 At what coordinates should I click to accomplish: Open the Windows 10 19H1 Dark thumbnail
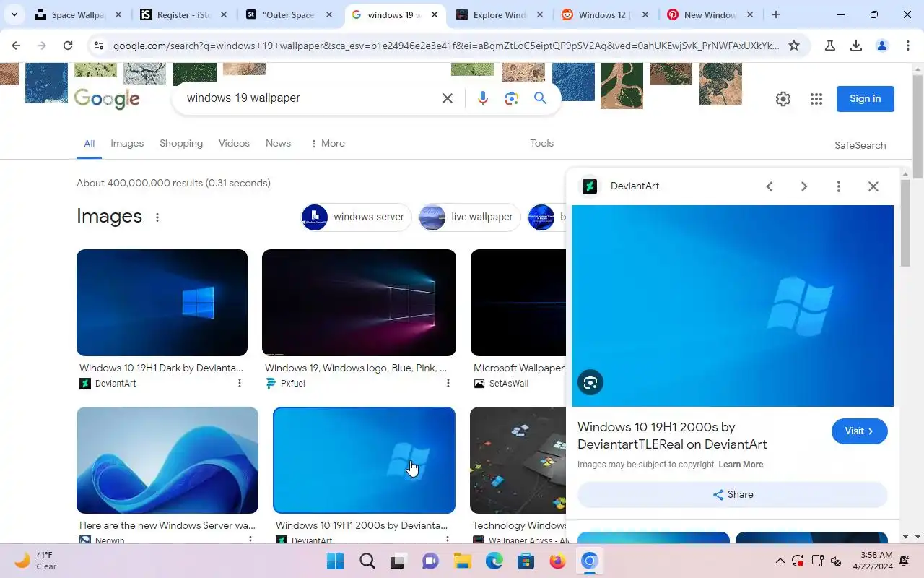click(x=162, y=303)
